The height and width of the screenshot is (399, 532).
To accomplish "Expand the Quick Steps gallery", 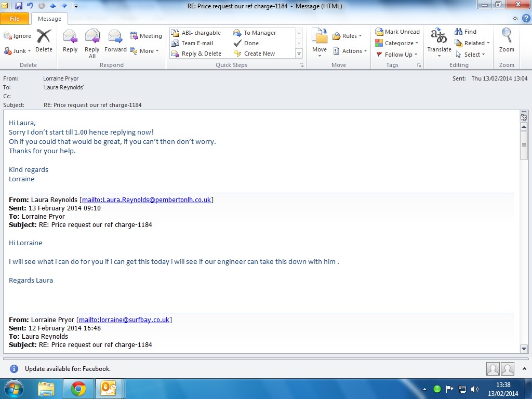I will tap(299, 54).
